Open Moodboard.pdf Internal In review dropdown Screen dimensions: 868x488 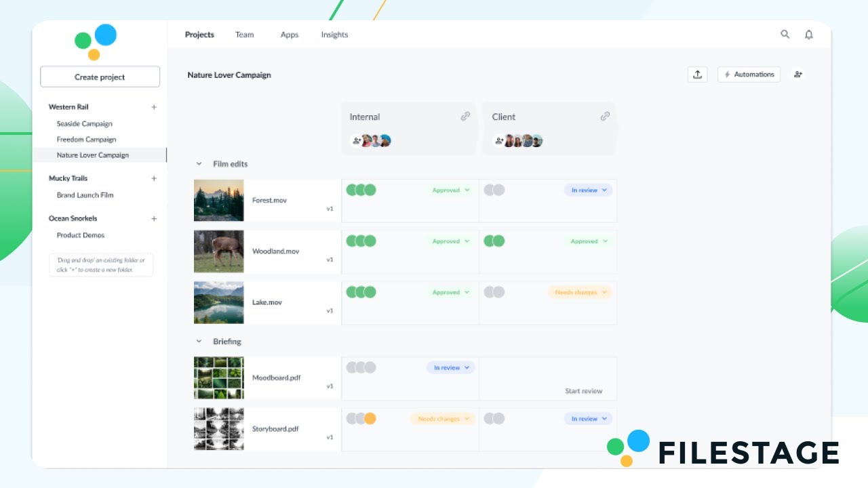451,367
